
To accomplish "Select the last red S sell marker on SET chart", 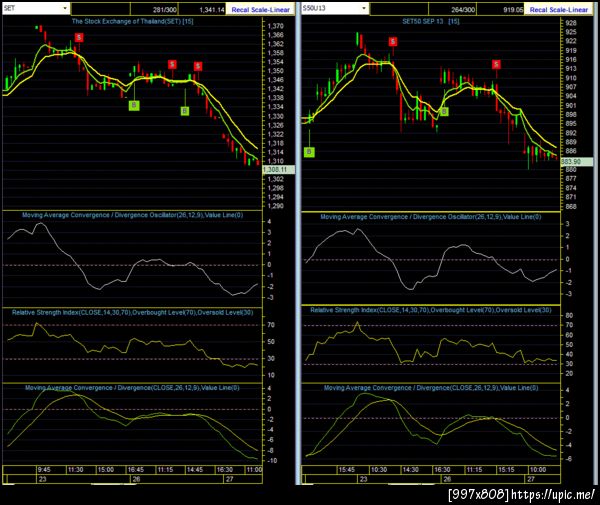I will [197, 66].
